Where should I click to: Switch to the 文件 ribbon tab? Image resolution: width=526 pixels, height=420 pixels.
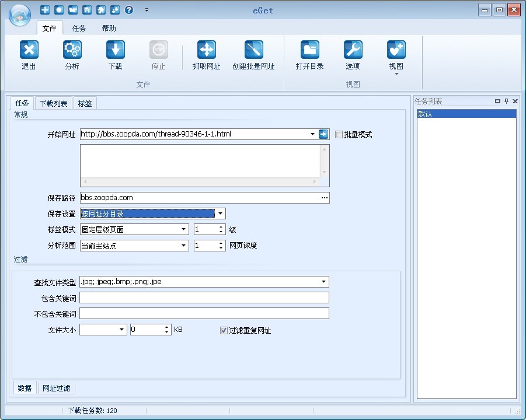pyautogui.click(x=49, y=28)
